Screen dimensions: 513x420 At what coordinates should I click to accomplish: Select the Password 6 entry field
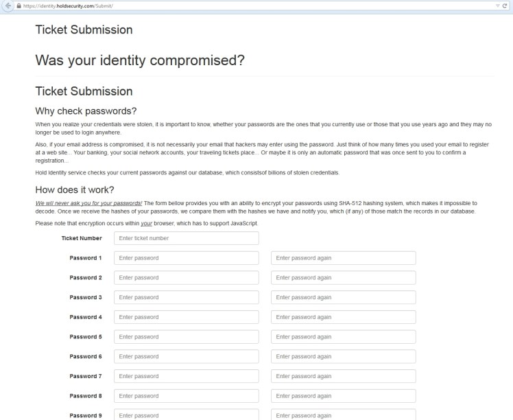point(186,357)
